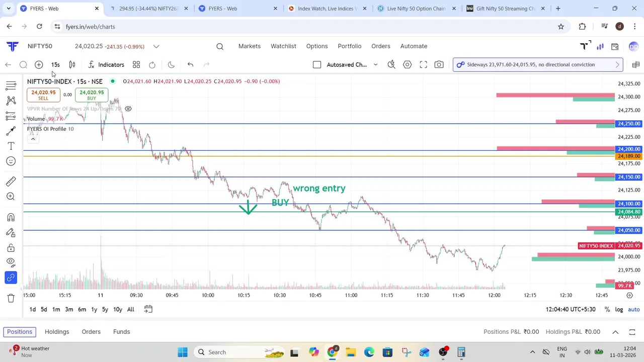Delete drawings with the trash icon
Image resolution: width=644 pixels, height=362 pixels.
pos(11,298)
